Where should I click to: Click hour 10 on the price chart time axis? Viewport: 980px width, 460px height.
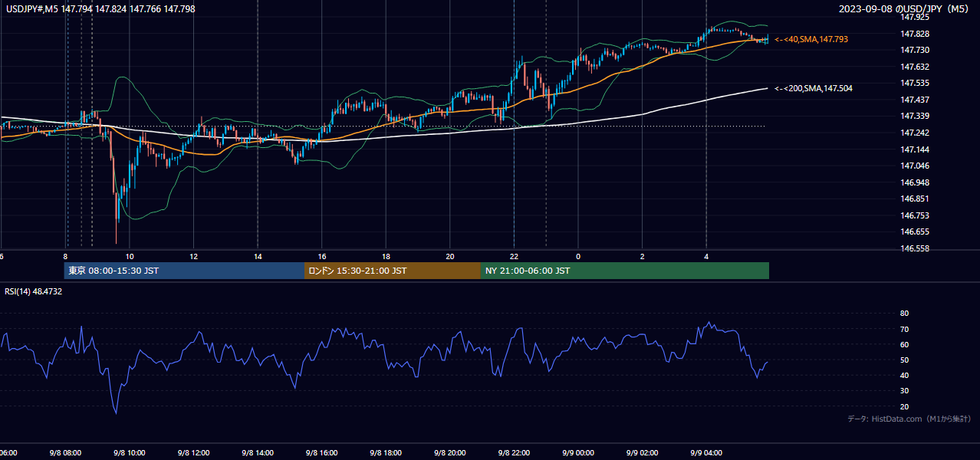pyautogui.click(x=130, y=256)
